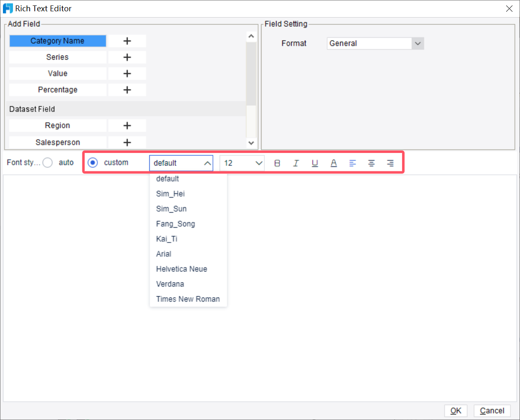
Task: Choose Sim_Sun font from list
Action: (x=188, y=209)
